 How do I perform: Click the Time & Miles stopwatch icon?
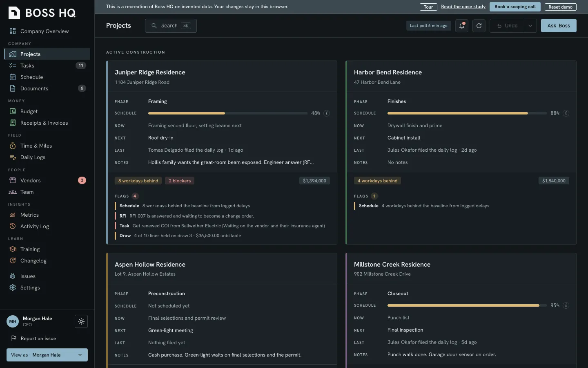(x=13, y=146)
